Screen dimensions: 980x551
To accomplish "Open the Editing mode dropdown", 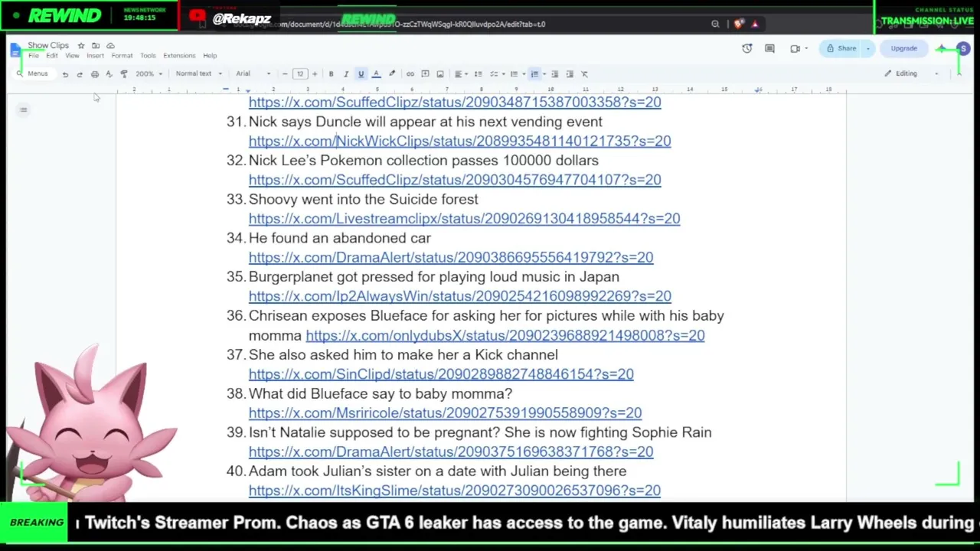I will coord(910,74).
